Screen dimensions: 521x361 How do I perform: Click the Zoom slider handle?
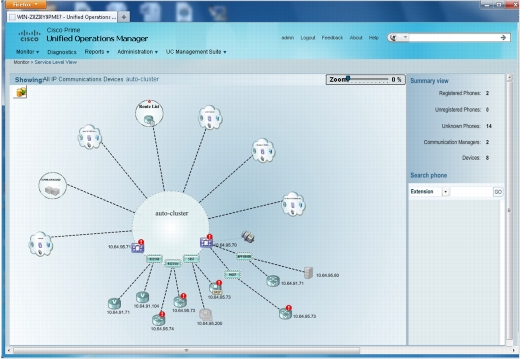[348, 78]
